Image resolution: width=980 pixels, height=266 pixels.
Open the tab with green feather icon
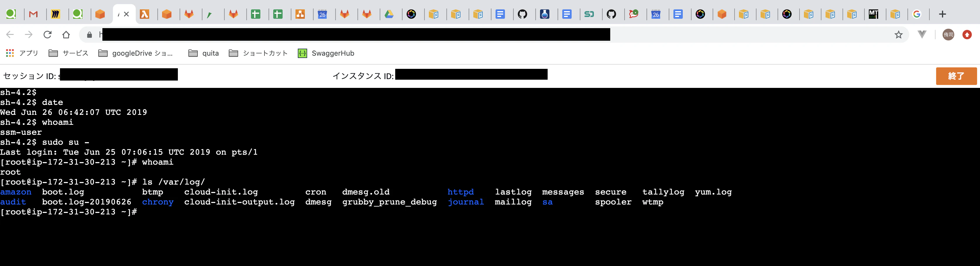[x=209, y=14]
